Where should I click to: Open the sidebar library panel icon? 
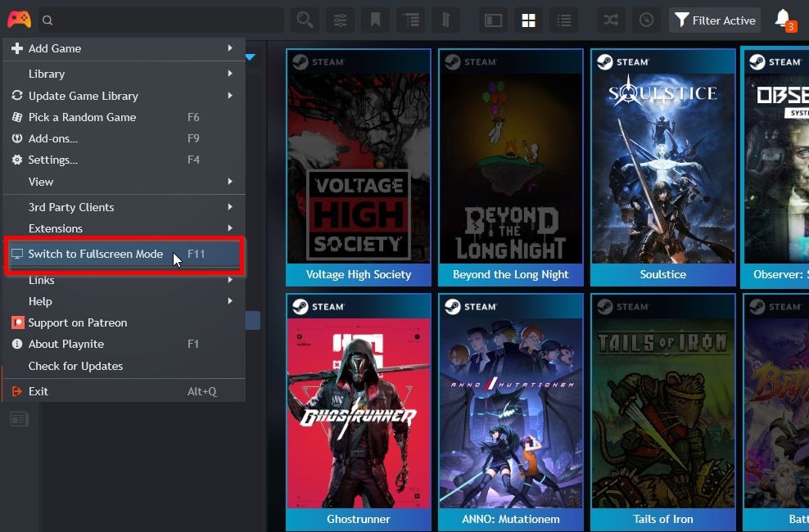click(x=18, y=418)
